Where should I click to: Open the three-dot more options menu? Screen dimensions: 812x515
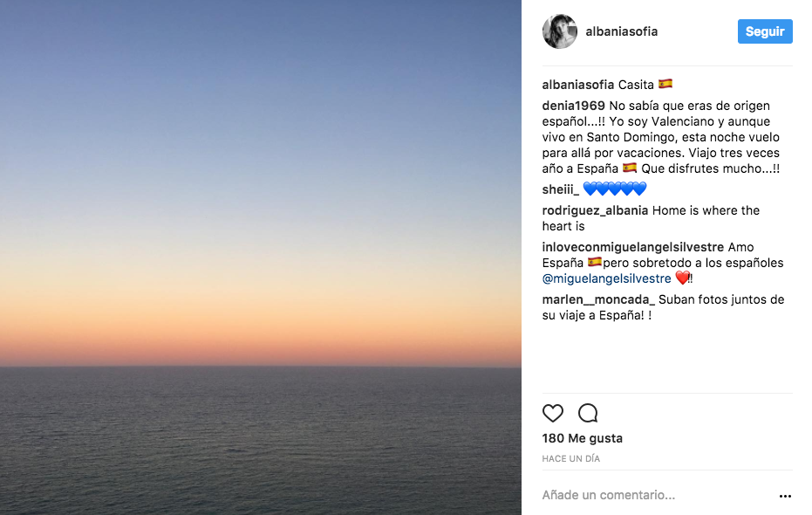[x=785, y=496]
